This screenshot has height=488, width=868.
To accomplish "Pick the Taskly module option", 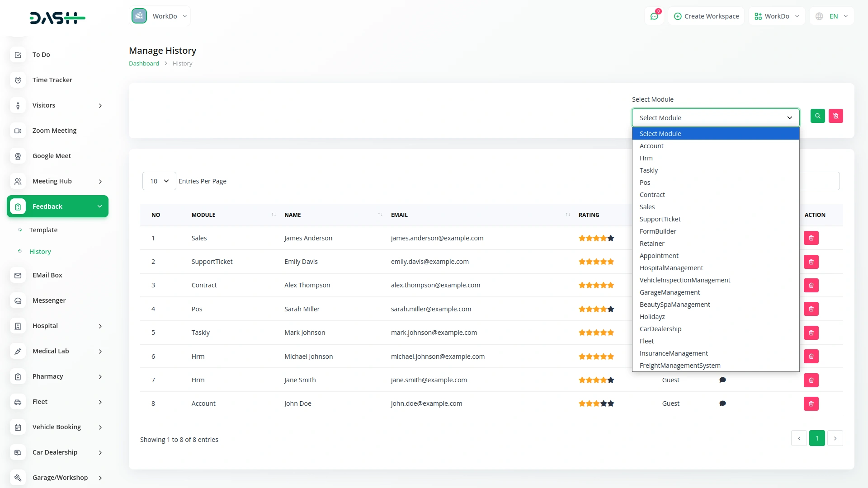I will click(x=648, y=170).
